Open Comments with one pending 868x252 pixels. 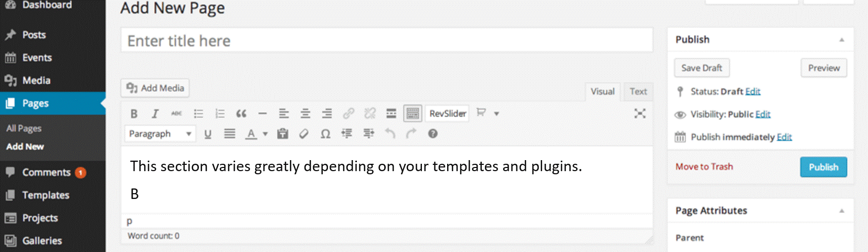pyautogui.click(x=52, y=172)
